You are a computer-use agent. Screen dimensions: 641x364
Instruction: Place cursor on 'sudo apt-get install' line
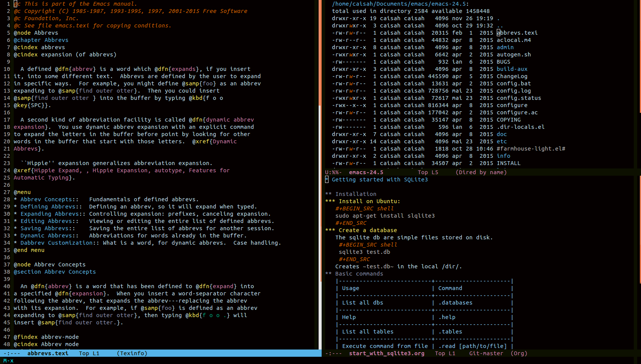pos(385,216)
